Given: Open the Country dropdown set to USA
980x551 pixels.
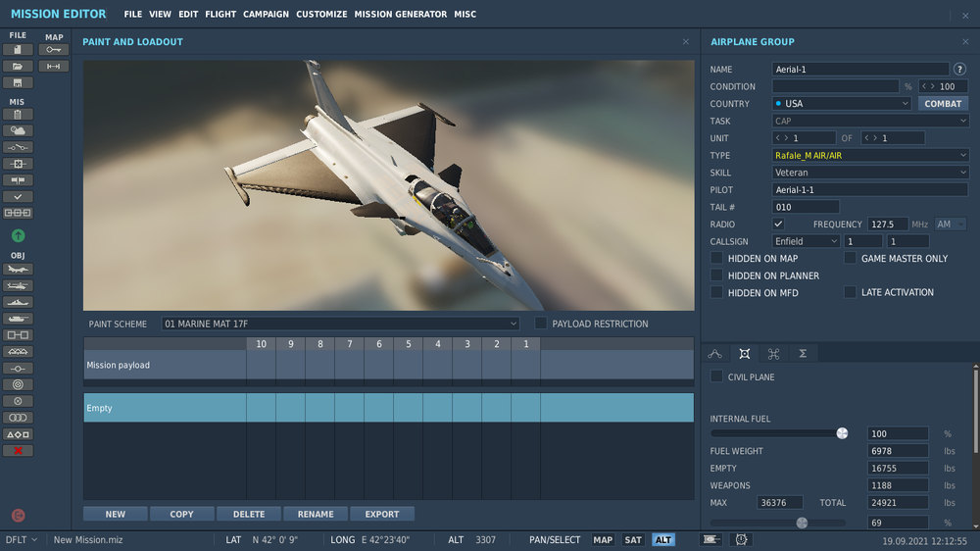Looking at the screenshot, I should coord(842,104).
